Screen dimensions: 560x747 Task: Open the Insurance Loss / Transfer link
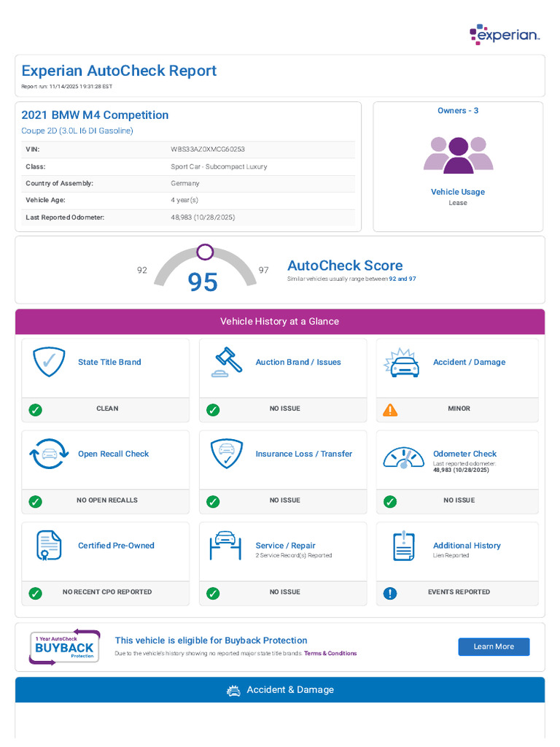tap(304, 454)
